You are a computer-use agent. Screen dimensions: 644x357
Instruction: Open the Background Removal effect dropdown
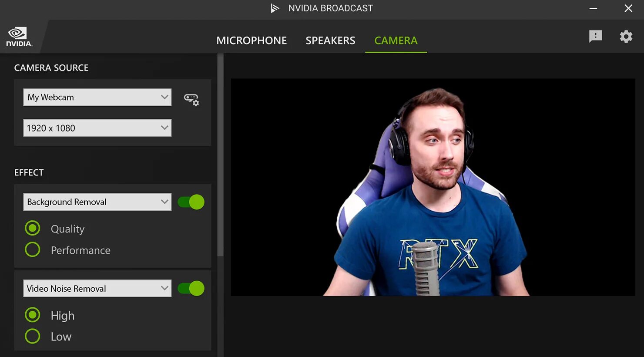[x=97, y=202]
